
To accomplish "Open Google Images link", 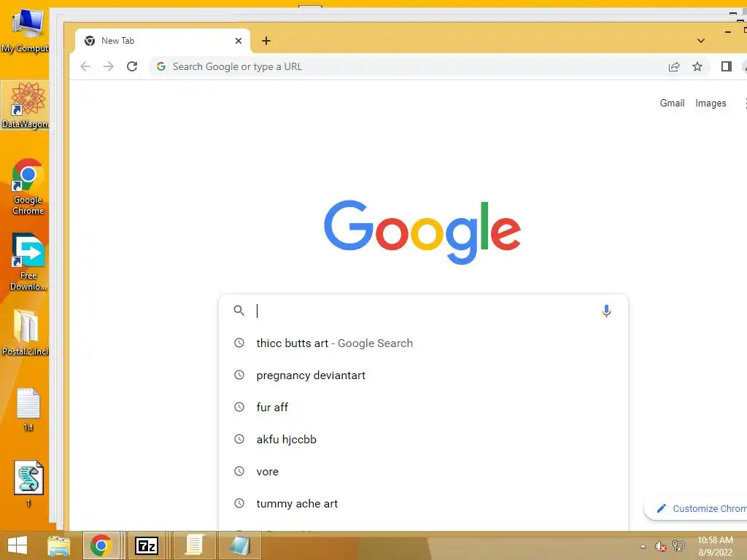I will pyautogui.click(x=711, y=104).
